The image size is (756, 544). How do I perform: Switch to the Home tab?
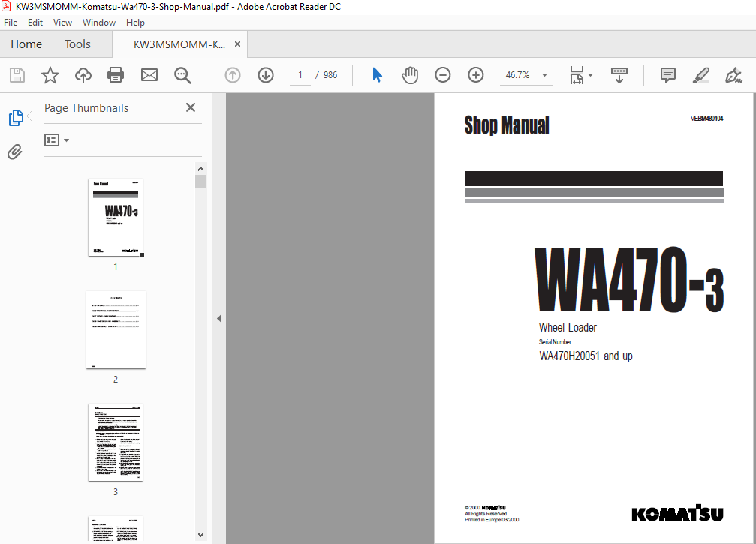(x=26, y=44)
